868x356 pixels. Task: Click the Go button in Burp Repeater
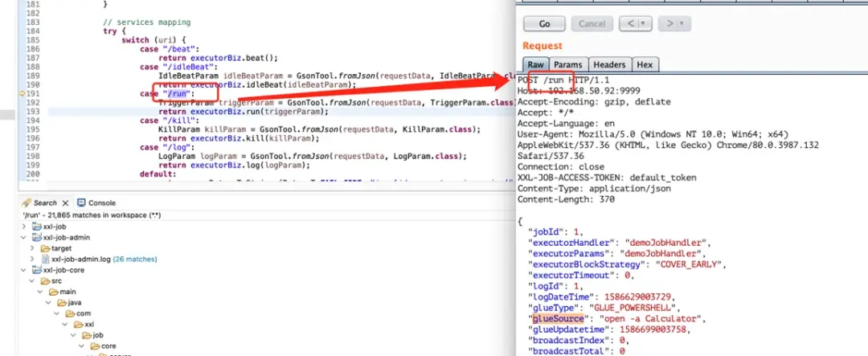point(544,24)
